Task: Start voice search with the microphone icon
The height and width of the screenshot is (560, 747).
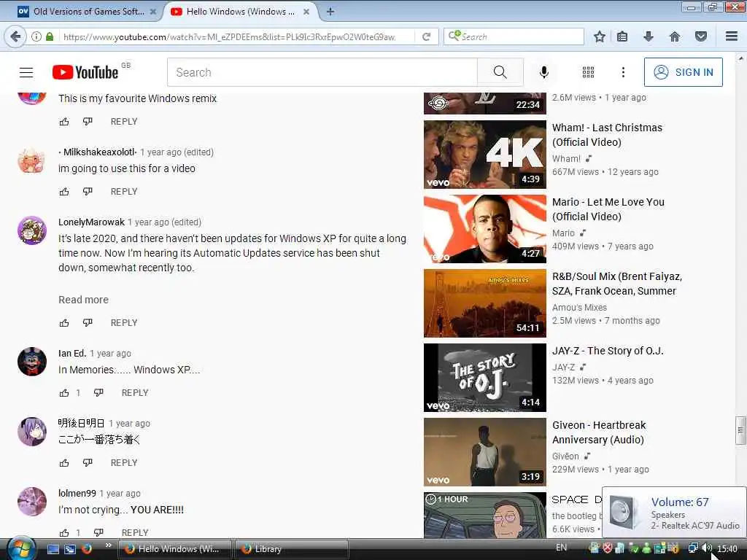Action: 544,72
